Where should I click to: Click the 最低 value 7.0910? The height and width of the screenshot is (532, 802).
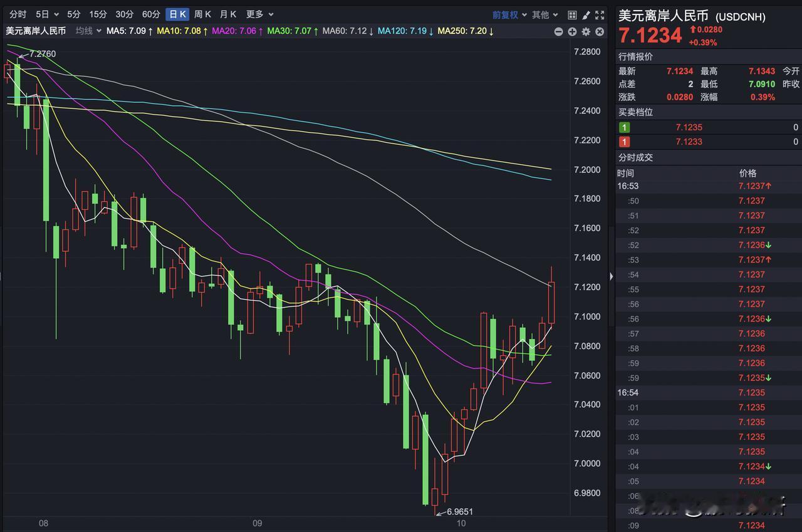coord(761,84)
